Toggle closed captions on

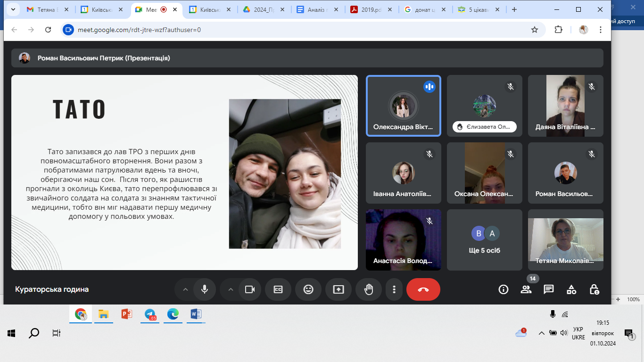278,289
